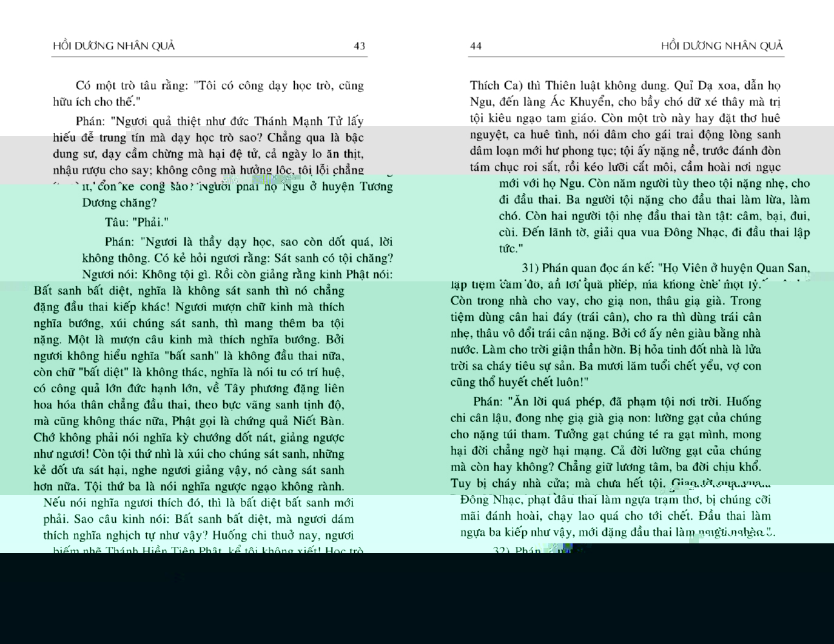
Task: Click the line starting 'ngựa ba kiếp như vậy'
Action: 617,533
